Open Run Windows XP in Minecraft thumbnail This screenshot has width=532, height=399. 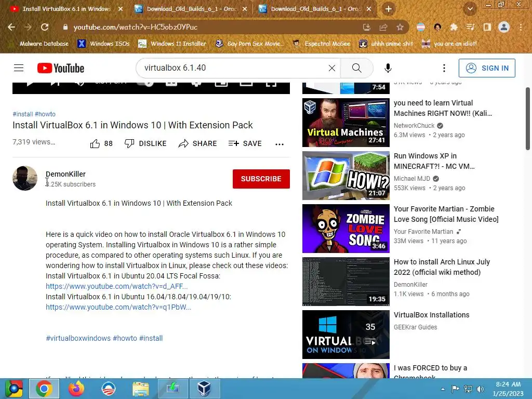click(345, 176)
